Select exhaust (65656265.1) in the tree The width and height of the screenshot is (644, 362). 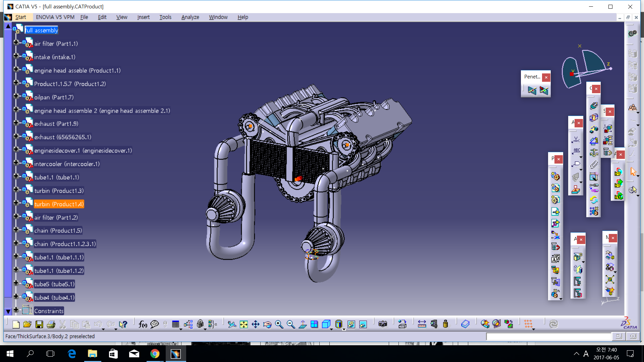tap(63, 137)
